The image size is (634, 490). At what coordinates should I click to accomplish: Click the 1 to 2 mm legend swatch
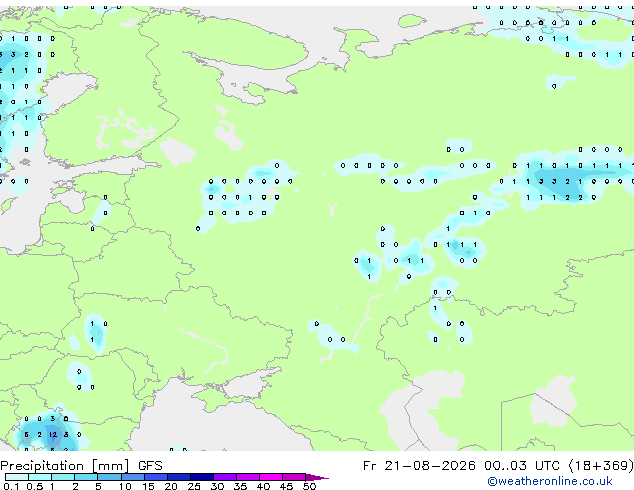(x=63, y=477)
